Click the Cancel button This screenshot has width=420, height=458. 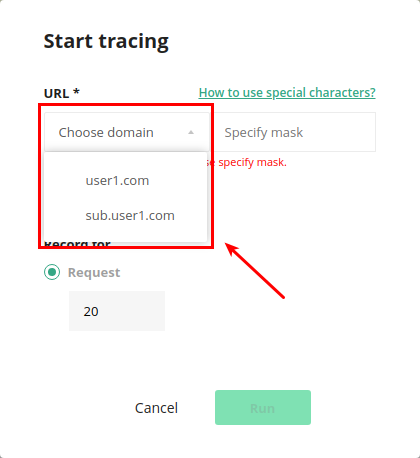(x=156, y=408)
